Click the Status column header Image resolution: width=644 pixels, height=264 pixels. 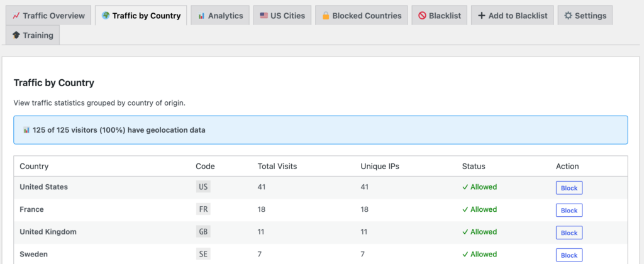(x=474, y=167)
